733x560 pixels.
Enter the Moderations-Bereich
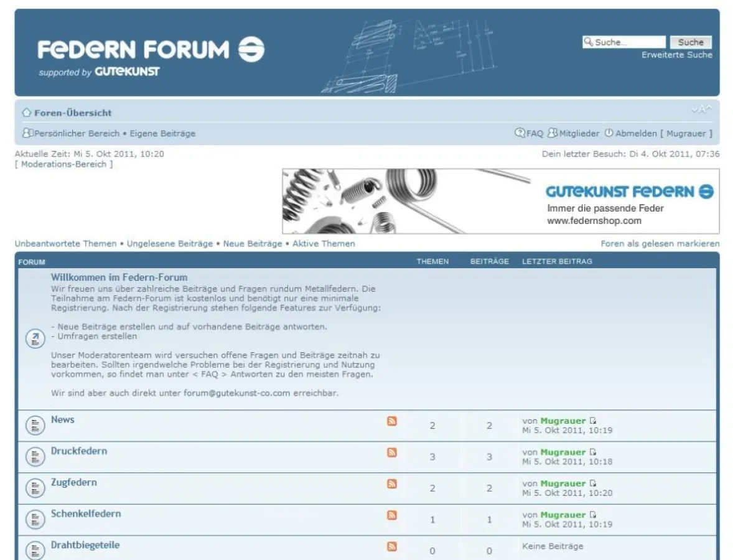coord(62,164)
